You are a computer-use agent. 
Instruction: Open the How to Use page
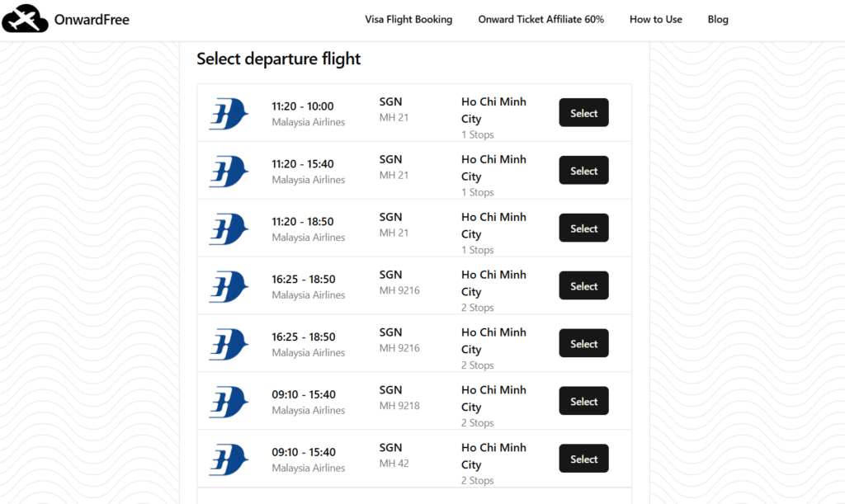pos(655,19)
